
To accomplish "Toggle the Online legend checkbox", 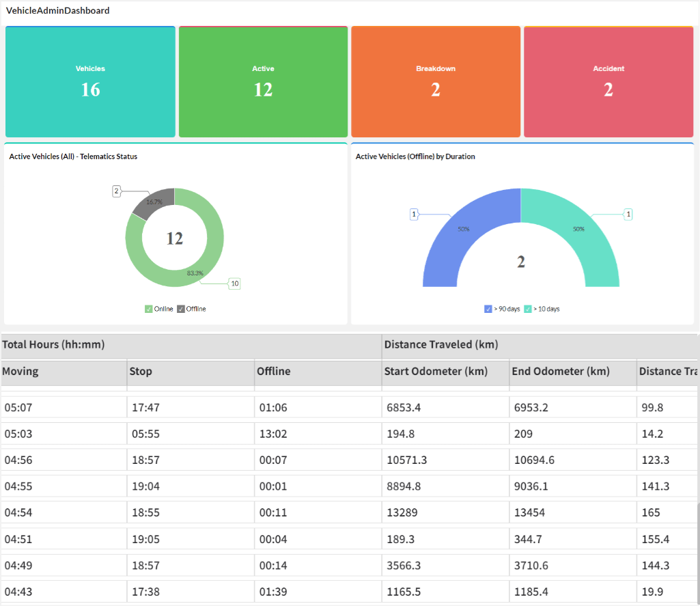I will tap(149, 309).
